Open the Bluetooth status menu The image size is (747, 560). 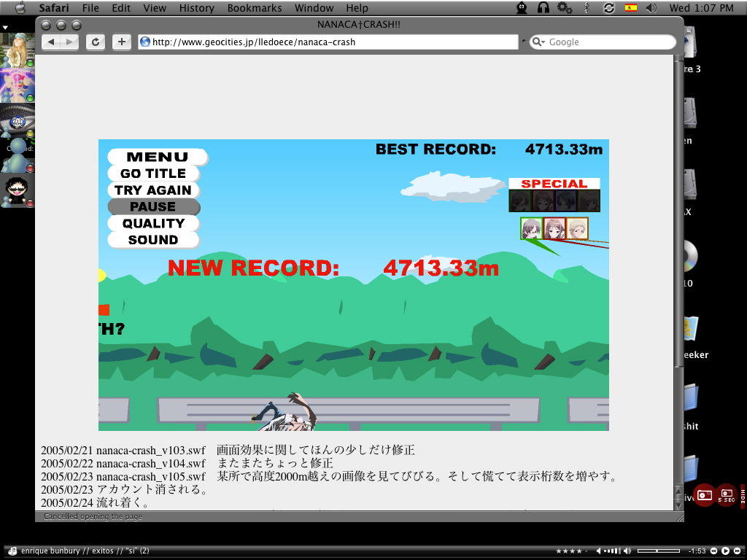(587, 7)
